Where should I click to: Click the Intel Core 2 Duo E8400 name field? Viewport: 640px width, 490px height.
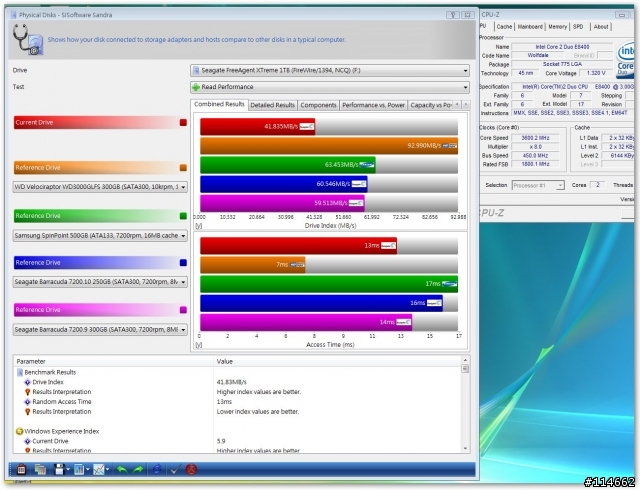[x=562, y=47]
